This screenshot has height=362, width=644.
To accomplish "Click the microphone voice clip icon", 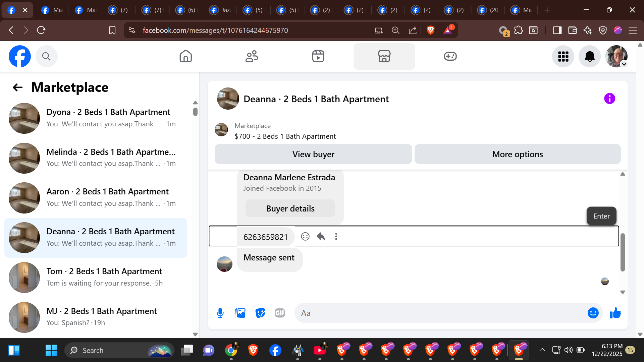I will click(x=220, y=313).
